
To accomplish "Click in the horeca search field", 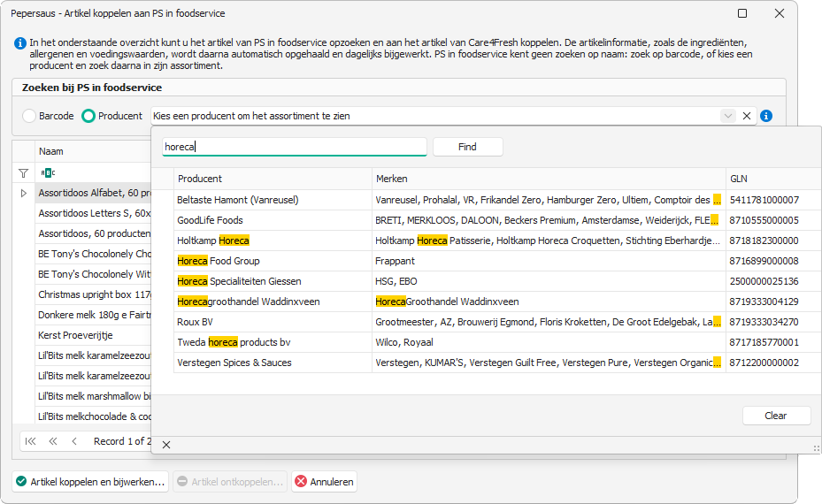I will [x=294, y=147].
